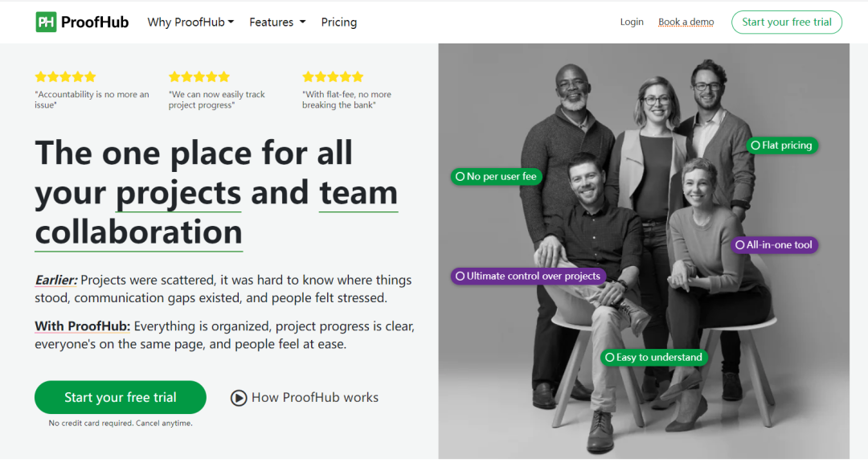
Task: Click the circle on the All-in-one tool tag
Action: coord(739,245)
